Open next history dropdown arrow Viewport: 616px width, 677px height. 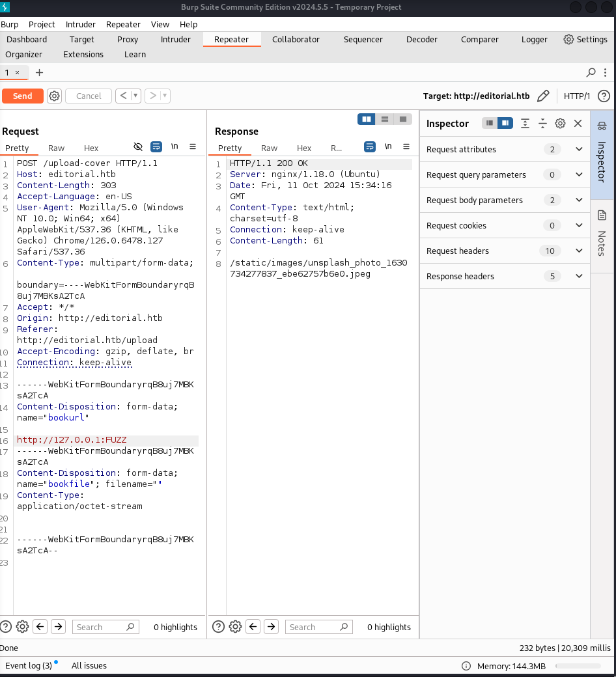tap(165, 96)
